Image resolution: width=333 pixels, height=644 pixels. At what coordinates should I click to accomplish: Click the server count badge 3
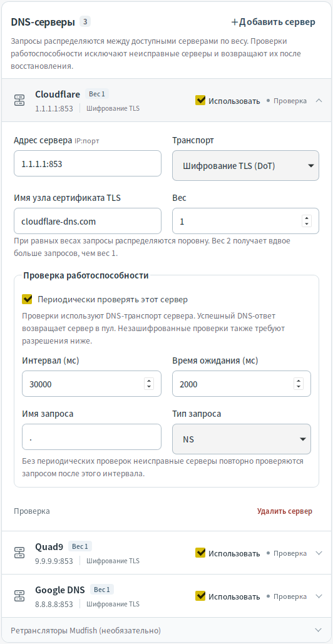tap(85, 22)
